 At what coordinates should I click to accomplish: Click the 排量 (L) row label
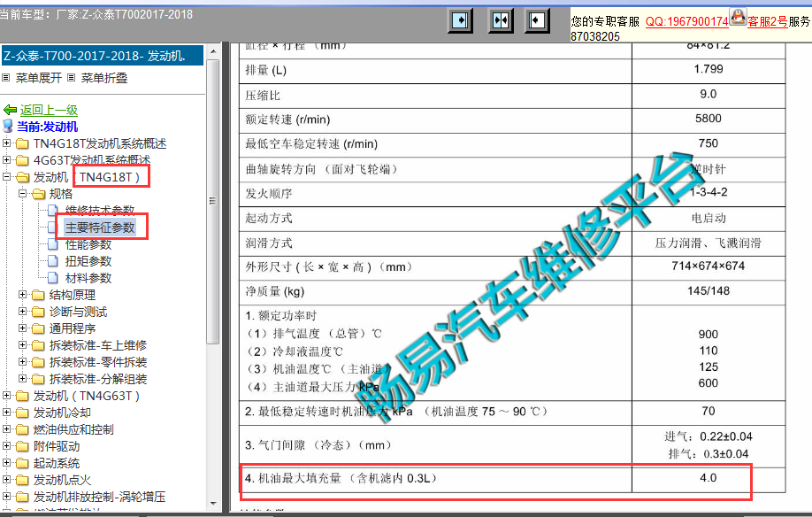click(x=266, y=70)
